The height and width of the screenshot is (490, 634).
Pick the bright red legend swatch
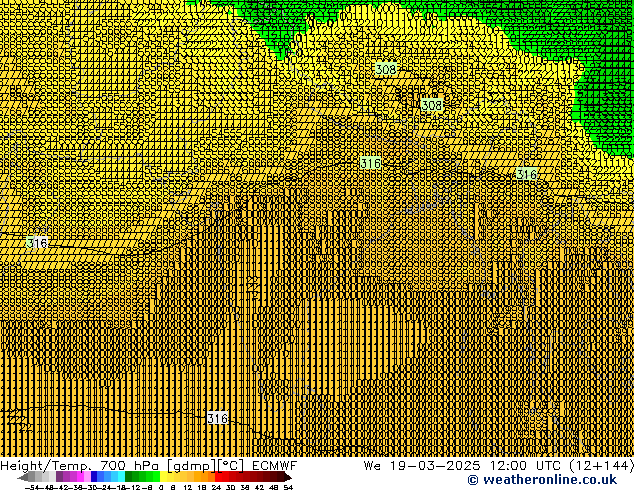218,477
